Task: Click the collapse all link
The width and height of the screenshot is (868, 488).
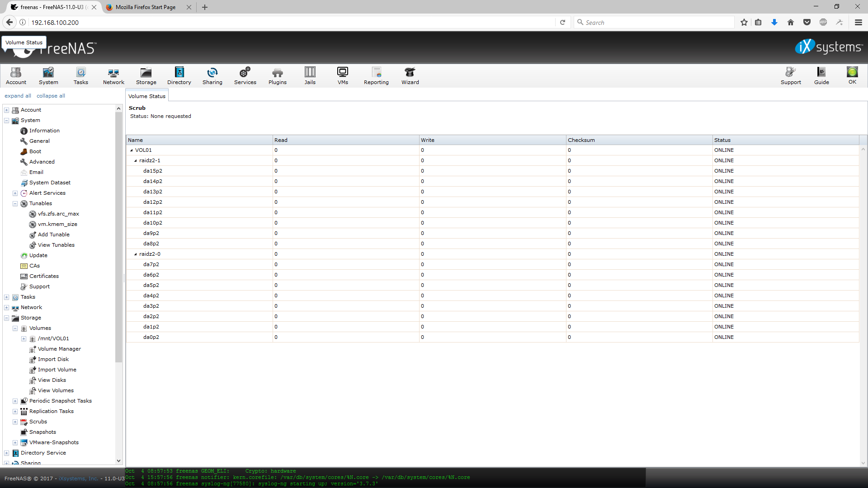Action: [51, 96]
